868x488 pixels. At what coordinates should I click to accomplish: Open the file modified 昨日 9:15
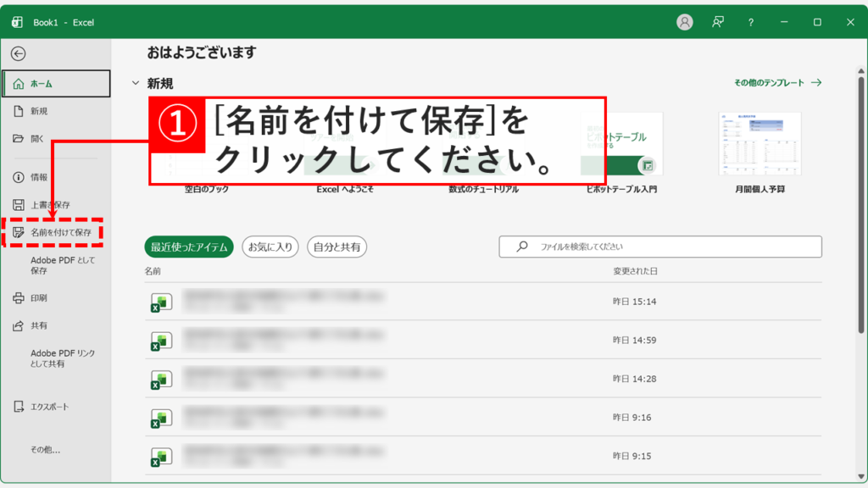click(x=483, y=456)
